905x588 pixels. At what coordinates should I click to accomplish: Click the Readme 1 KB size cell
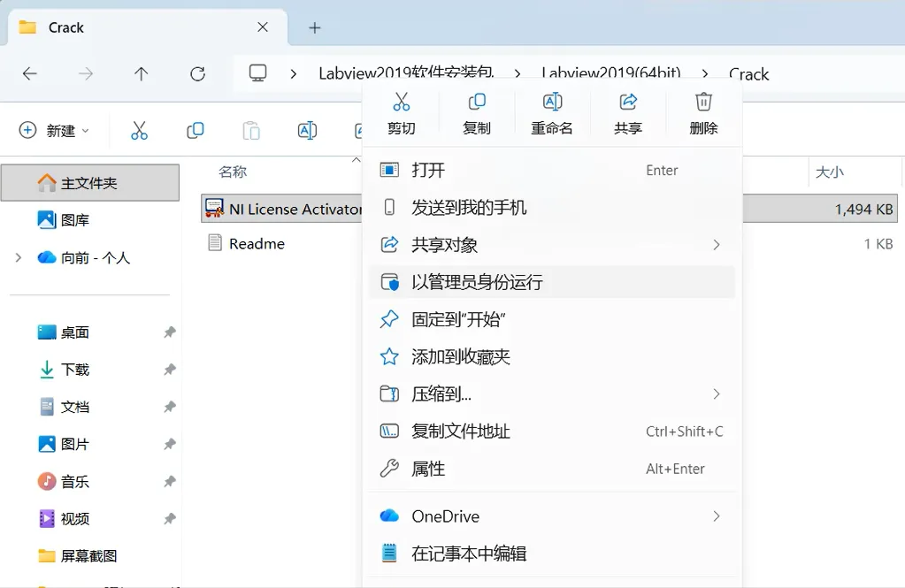(878, 243)
